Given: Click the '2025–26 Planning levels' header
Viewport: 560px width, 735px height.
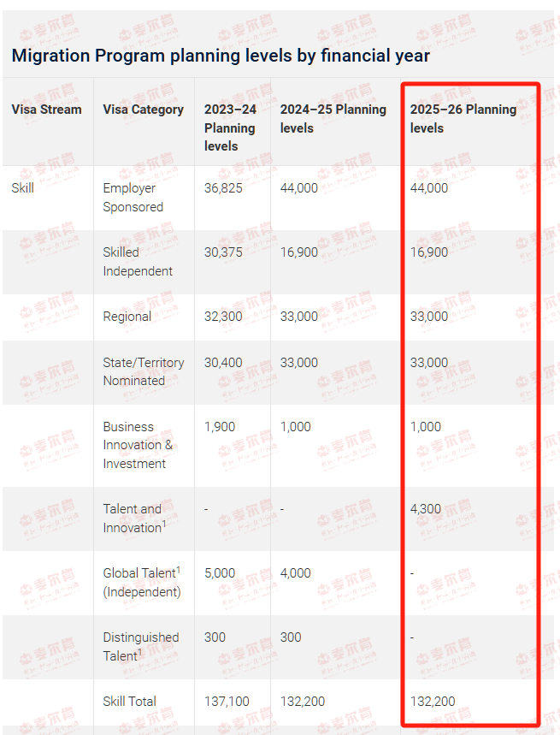Looking at the screenshot, I should click(463, 119).
